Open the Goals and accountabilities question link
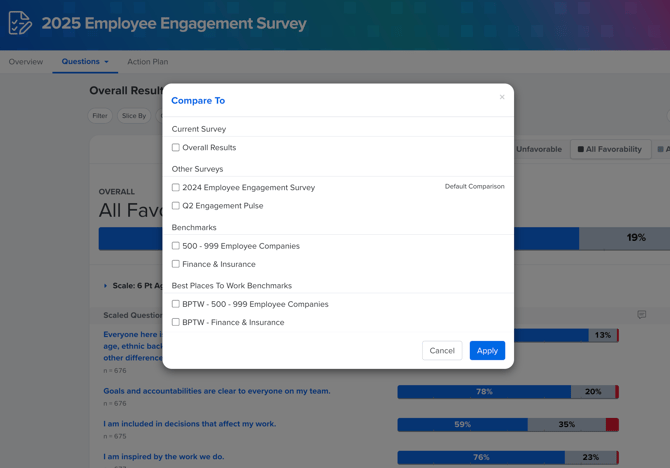 pyautogui.click(x=217, y=391)
